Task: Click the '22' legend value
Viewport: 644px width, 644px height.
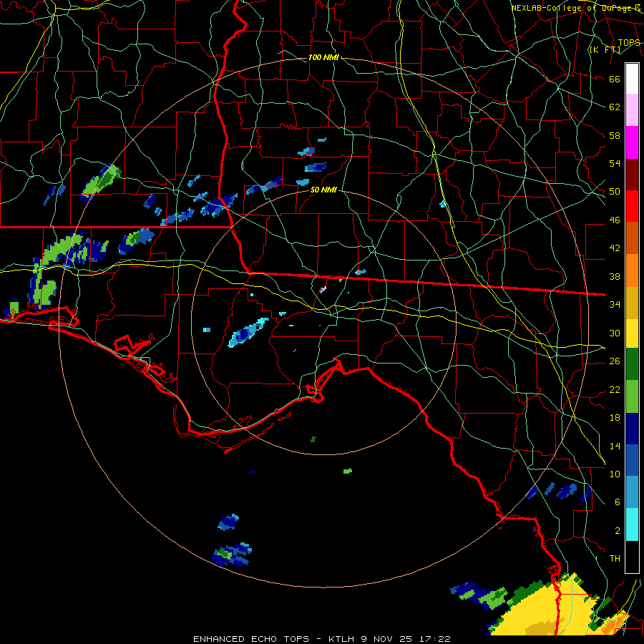Action: pos(615,389)
